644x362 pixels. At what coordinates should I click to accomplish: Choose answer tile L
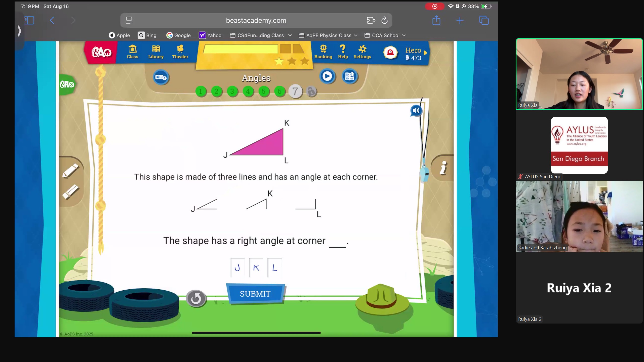274,268
